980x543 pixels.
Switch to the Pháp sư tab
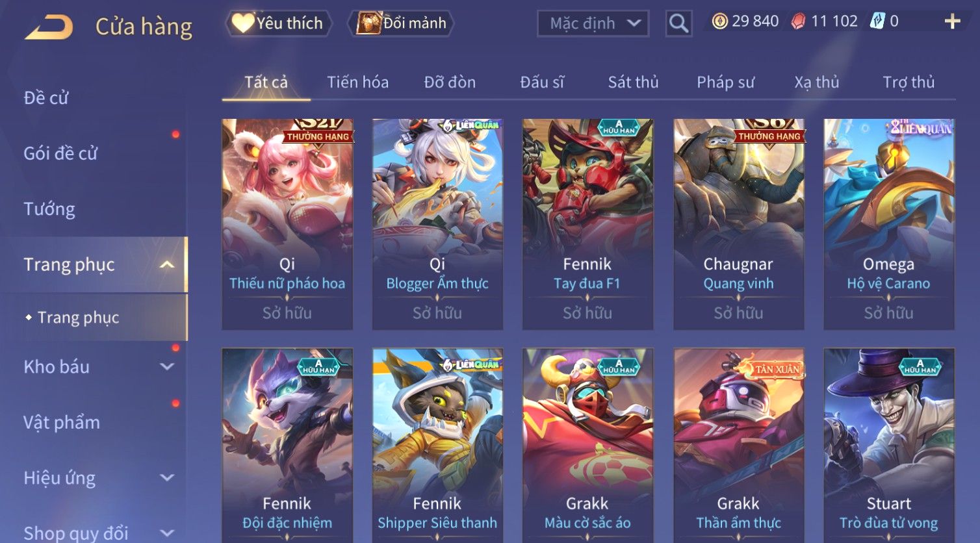725,82
